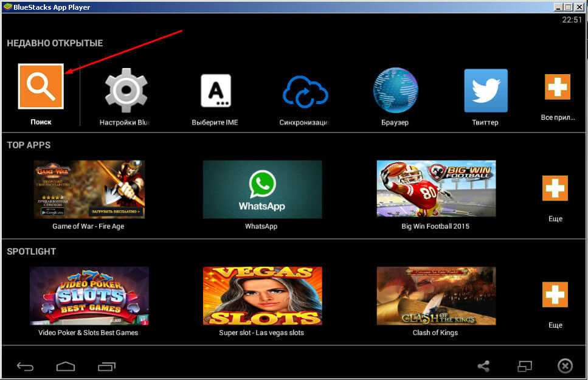Launch the Браузер globe icon

pyautogui.click(x=395, y=90)
